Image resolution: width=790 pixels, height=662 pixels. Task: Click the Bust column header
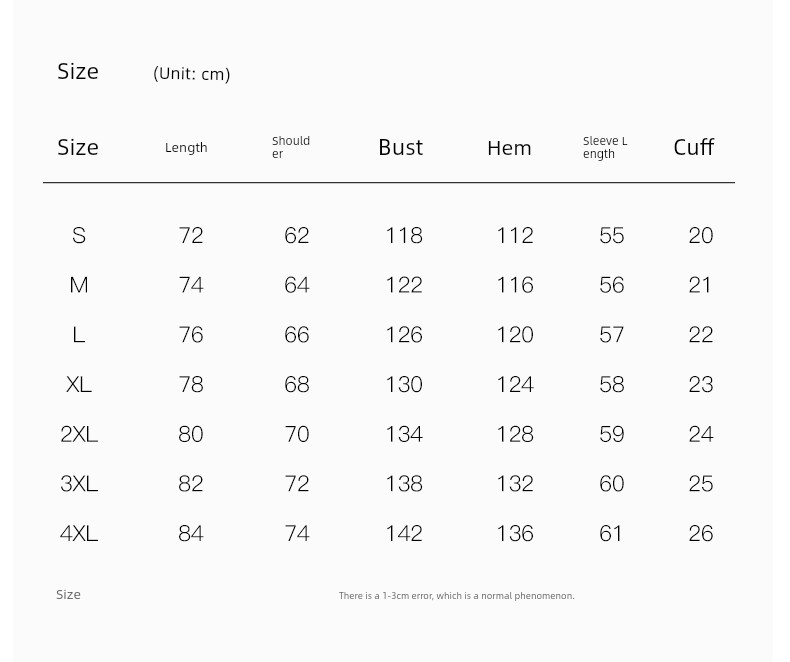click(401, 148)
